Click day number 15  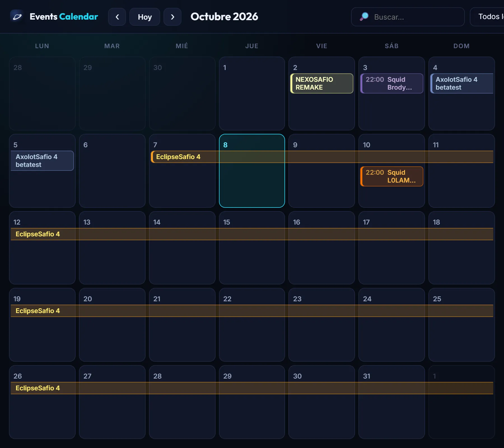(227, 222)
